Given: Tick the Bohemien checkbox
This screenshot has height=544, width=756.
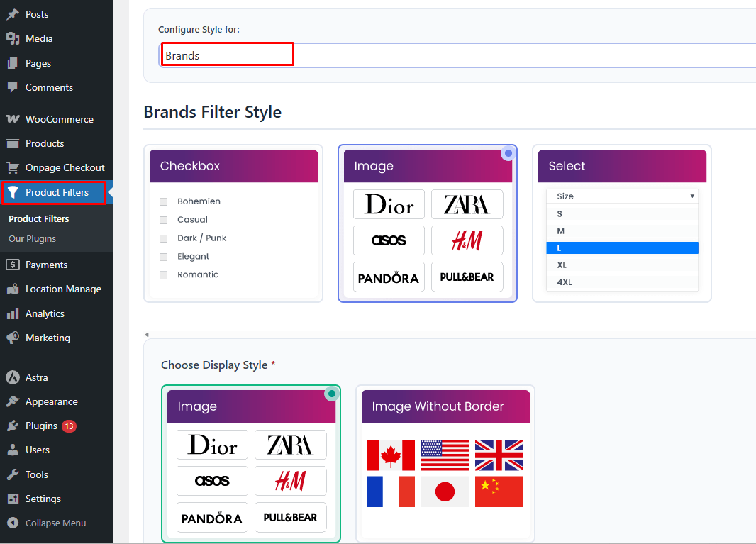Looking at the screenshot, I should coord(163,201).
